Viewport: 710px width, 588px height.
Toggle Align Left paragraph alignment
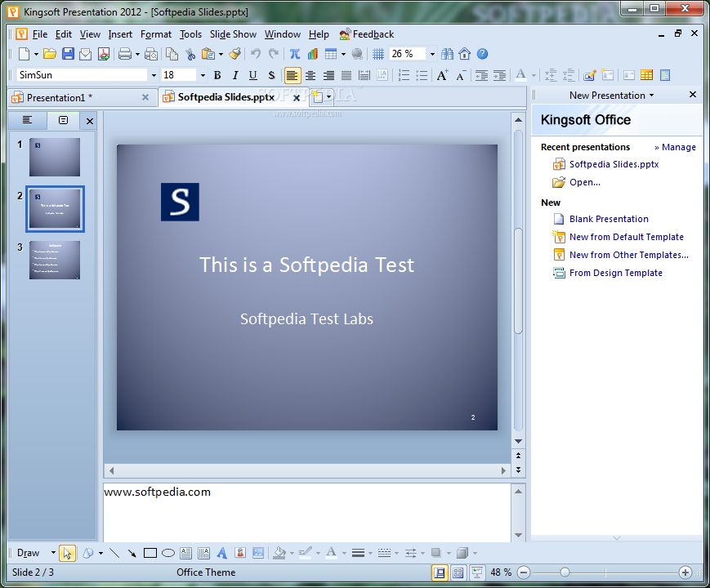(292, 75)
